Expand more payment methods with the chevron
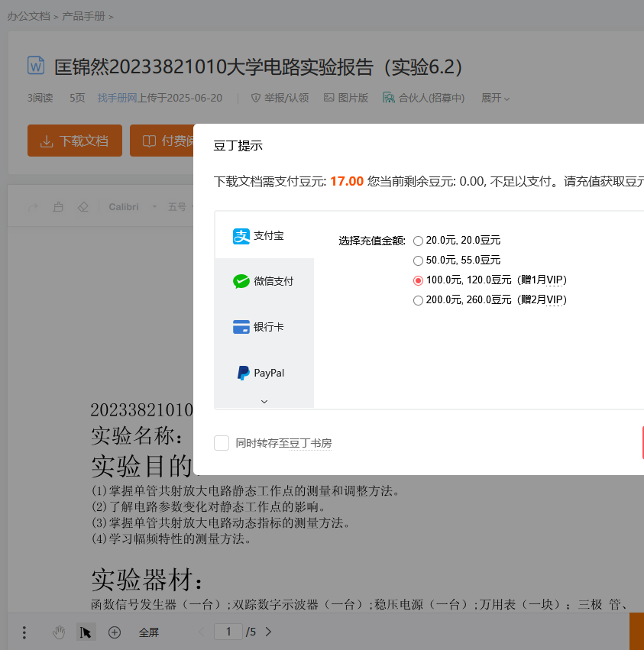 pyautogui.click(x=264, y=401)
